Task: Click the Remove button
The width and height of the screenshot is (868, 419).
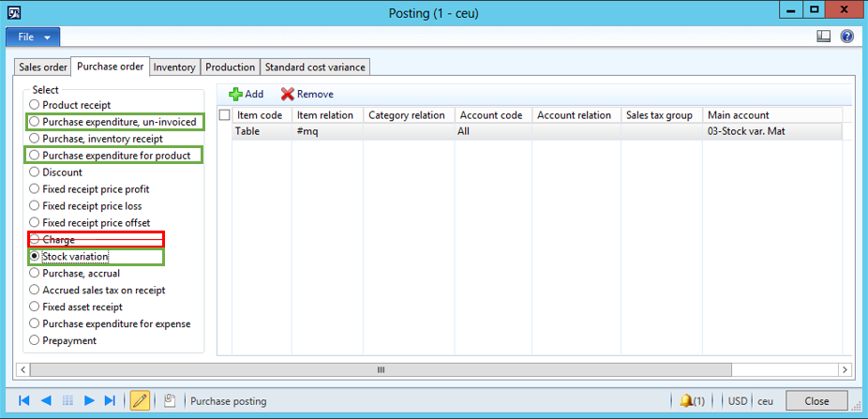Action: [307, 94]
